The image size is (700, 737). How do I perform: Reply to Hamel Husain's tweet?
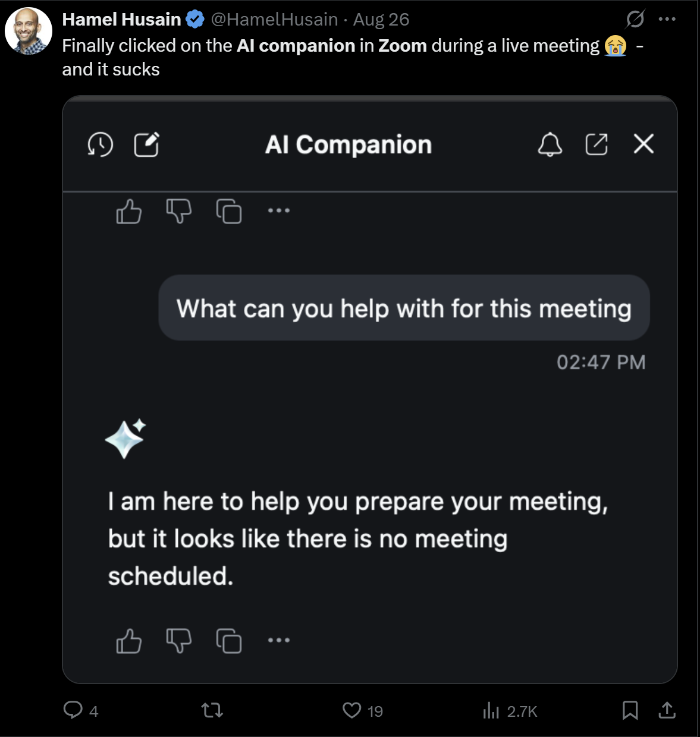click(73, 710)
